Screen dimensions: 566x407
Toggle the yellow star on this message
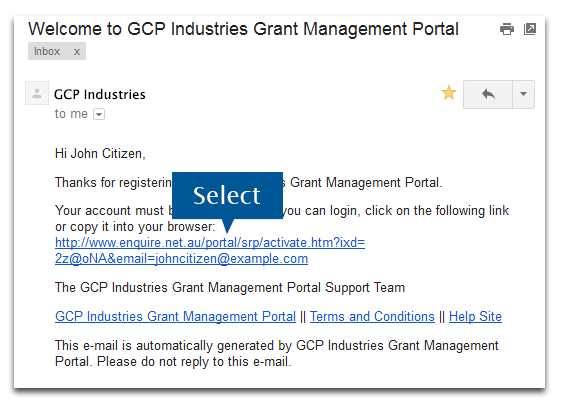(x=449, y=93)
